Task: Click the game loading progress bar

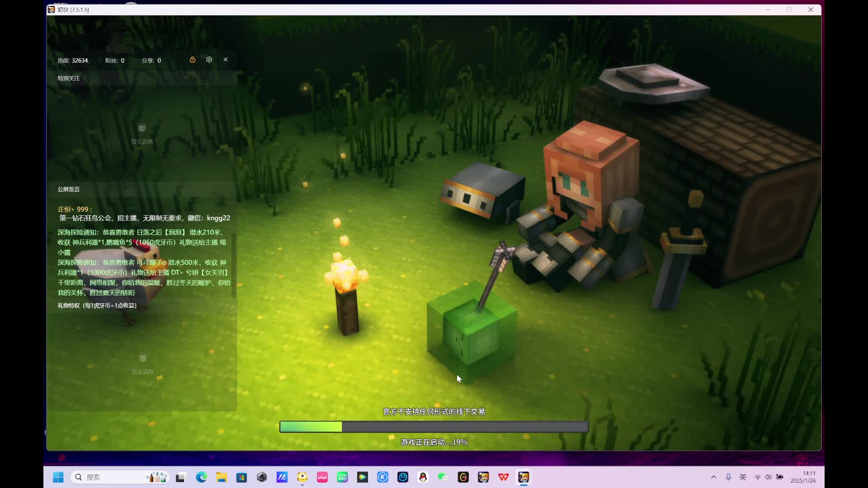Action: (x=434, y=427)
